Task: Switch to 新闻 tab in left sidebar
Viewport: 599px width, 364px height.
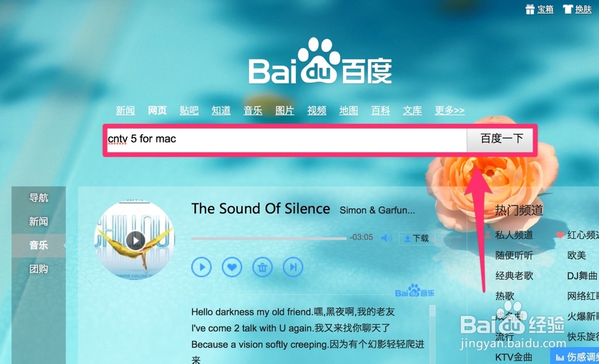Action: (38, 222)
